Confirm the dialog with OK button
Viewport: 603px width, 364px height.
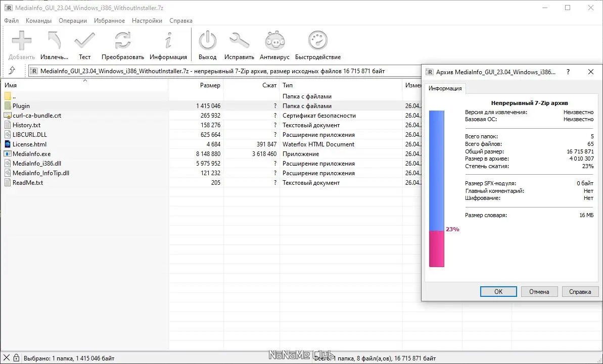click(498, 291)
